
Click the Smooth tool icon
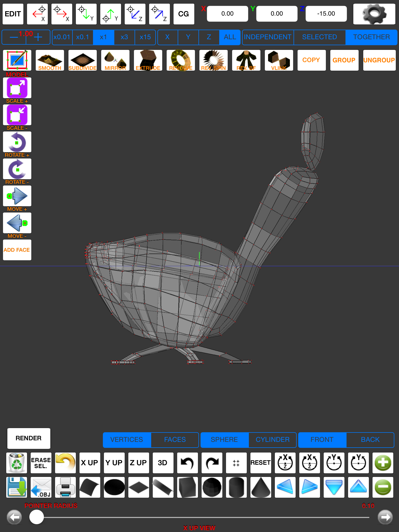pyautogui.click(x=50, y=60)
